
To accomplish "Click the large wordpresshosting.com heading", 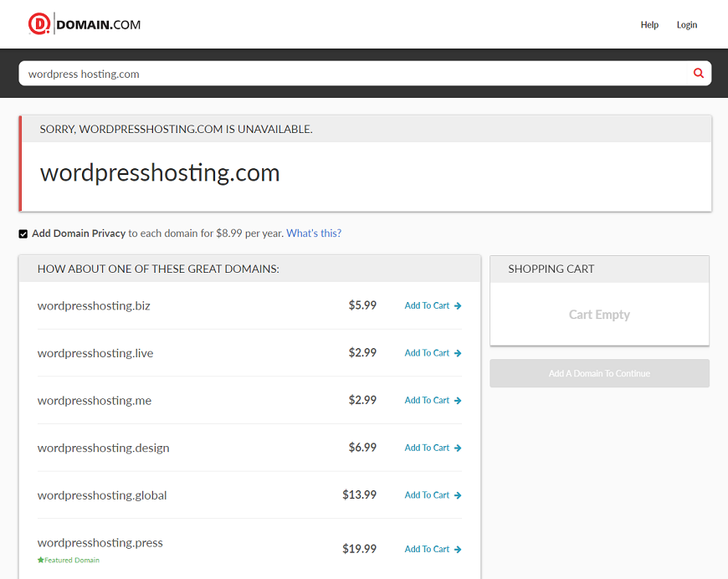I will [x=160, y=173].
